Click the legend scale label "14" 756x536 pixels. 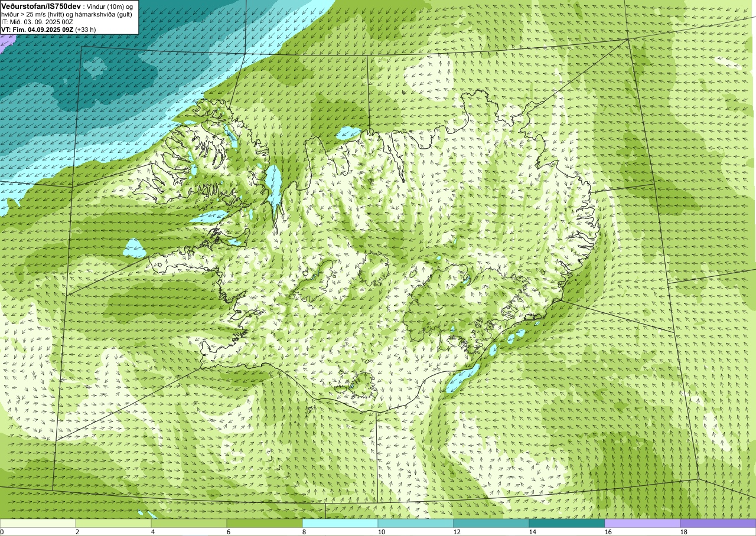533,532
